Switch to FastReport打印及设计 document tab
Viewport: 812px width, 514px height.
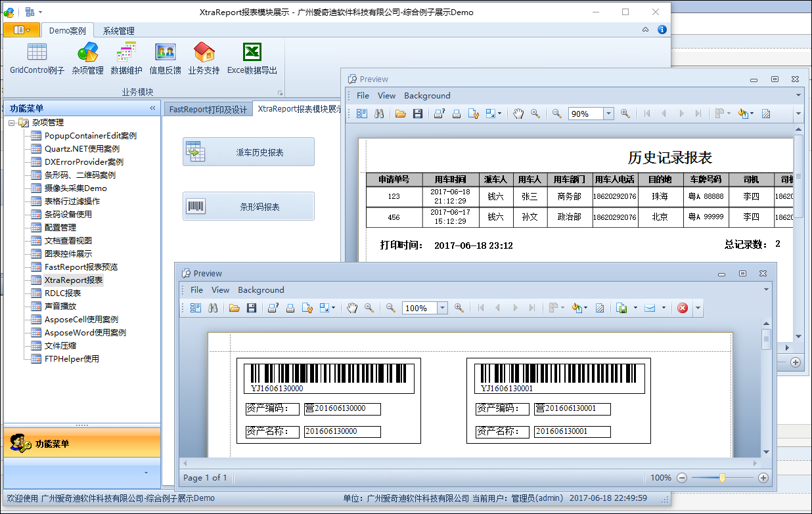208,109
